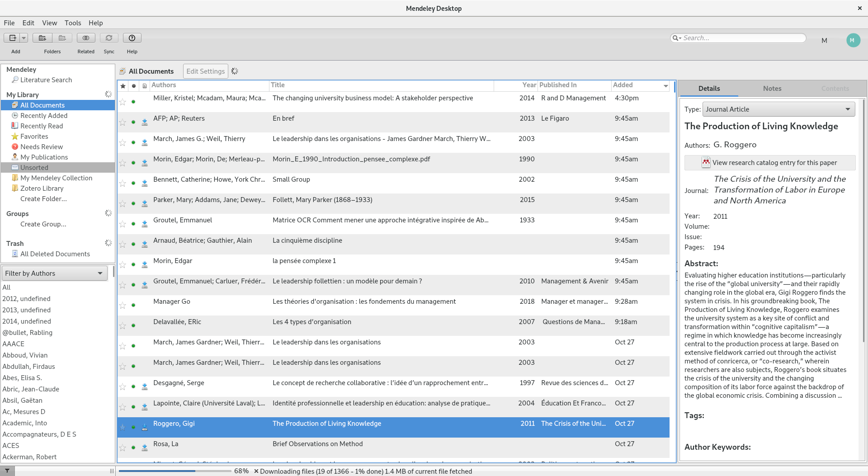868x476 pixels.
Task: Open the Favorites list
Action: pyautogui.click(x=34, y=137)
